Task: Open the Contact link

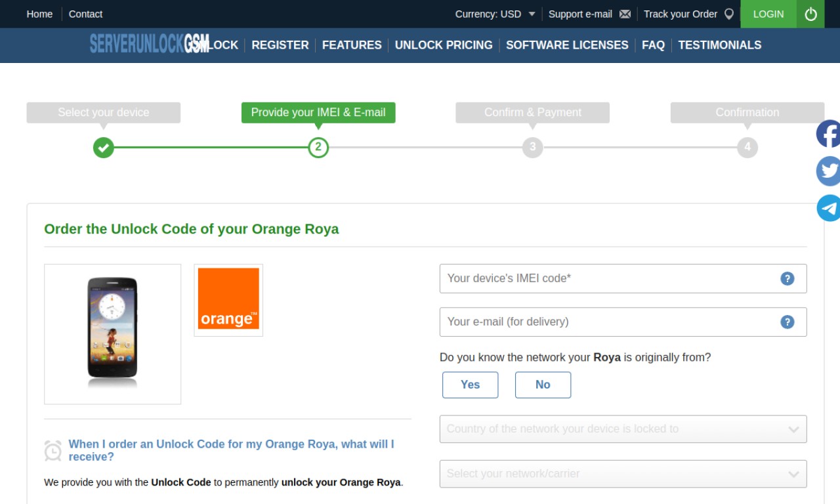Action: [86, 14]
